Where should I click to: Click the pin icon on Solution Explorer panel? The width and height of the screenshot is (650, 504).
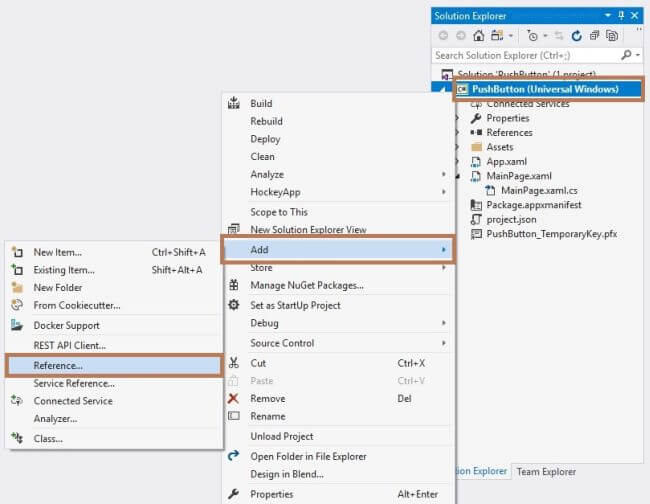tap(620, 16)
